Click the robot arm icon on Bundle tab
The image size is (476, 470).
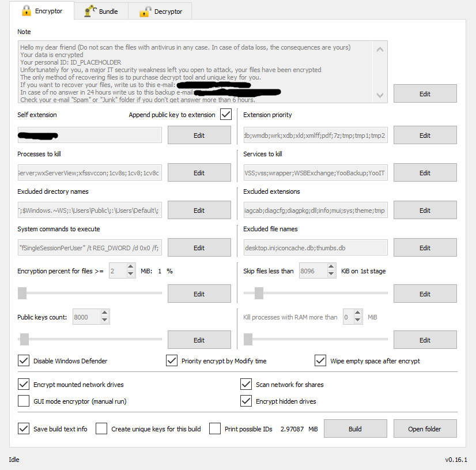[90, 11]
